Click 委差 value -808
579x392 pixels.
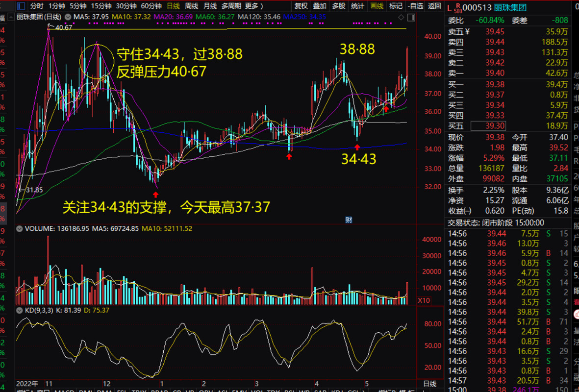(560, 20)
